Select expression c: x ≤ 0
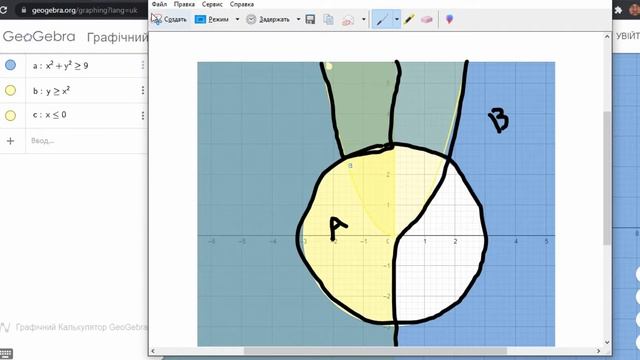The height and width of the screenshot is (360, 640). (49, 115)
